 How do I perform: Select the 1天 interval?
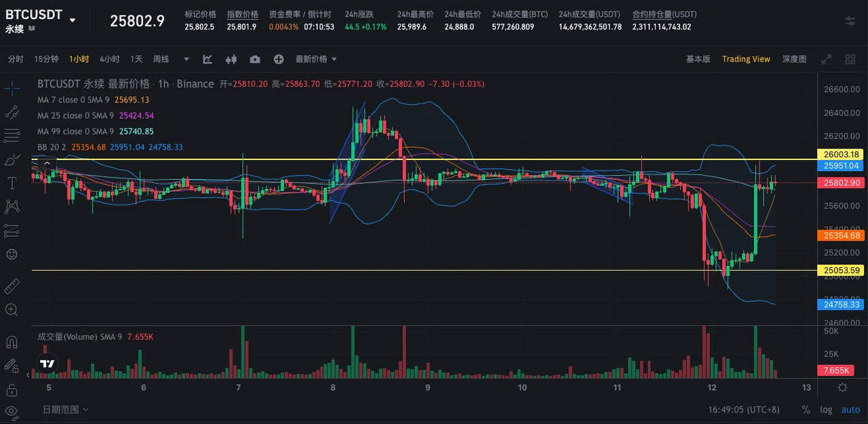click(136, 60)
